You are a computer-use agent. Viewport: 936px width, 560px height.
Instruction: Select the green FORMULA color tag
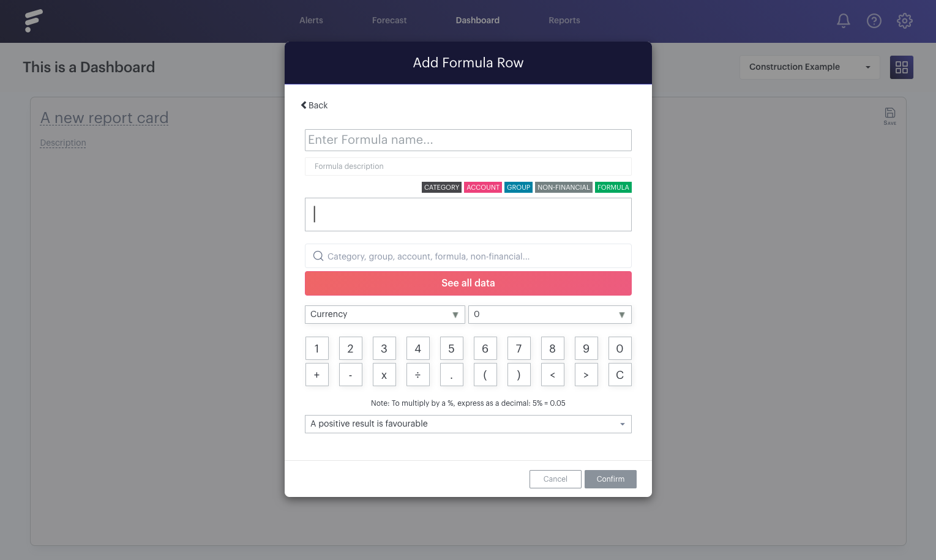pos(613,187)
